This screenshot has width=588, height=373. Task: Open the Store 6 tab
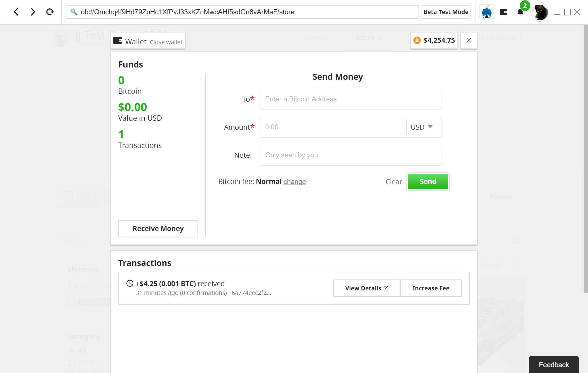368,37
